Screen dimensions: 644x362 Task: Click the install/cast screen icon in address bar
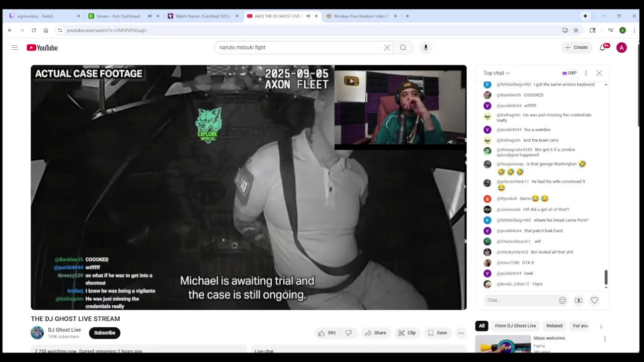tap(565, 30)
